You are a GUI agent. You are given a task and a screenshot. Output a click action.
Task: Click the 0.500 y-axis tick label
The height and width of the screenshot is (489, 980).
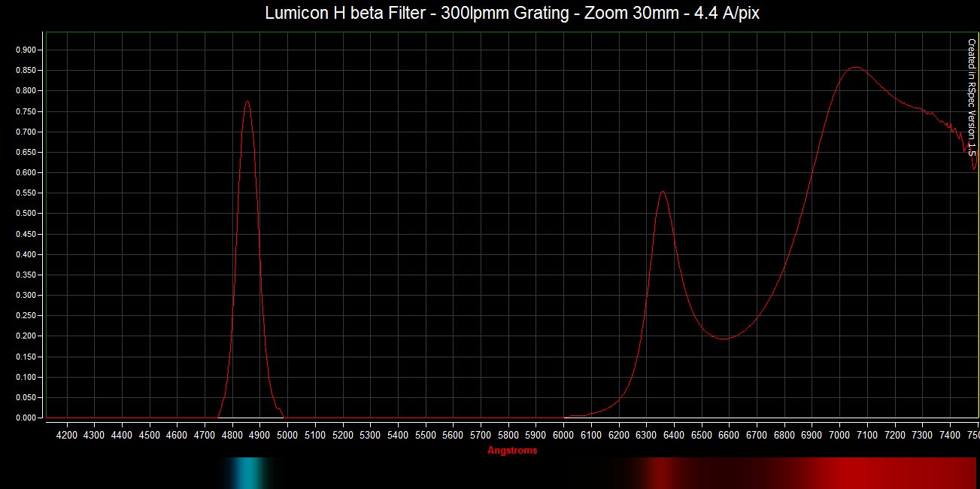[x=26, y=214]
